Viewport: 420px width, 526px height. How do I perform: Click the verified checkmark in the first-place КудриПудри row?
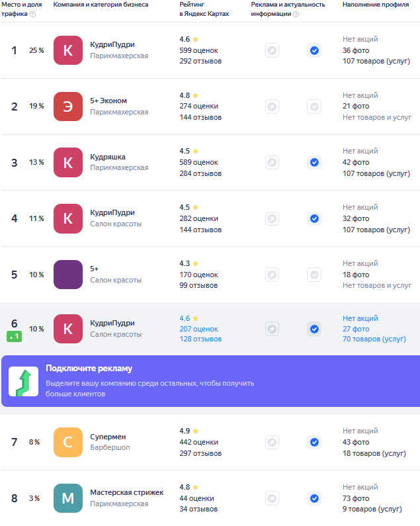click(x=314, y=50)
